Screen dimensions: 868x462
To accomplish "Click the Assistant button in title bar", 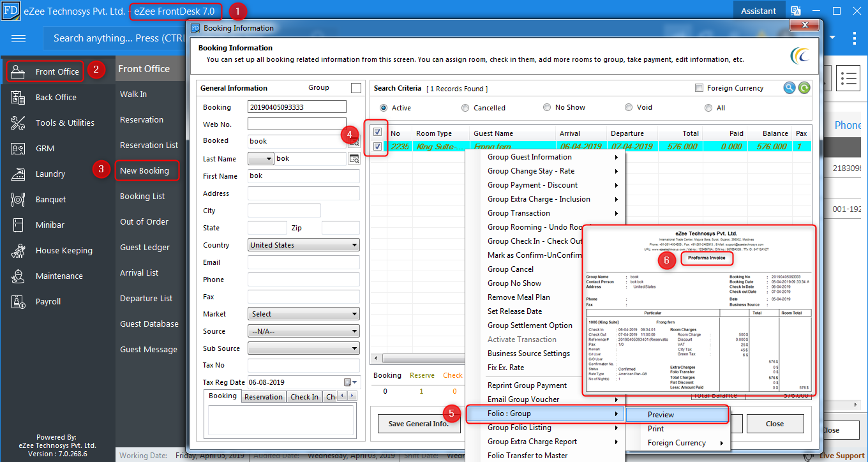I will pos(758,11).
